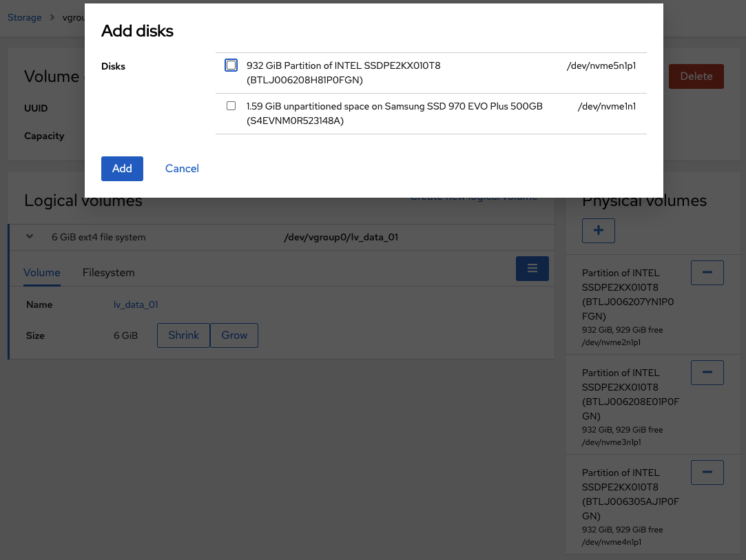Click the plus icon to add physical volume
746x560 pixels.
598,231
